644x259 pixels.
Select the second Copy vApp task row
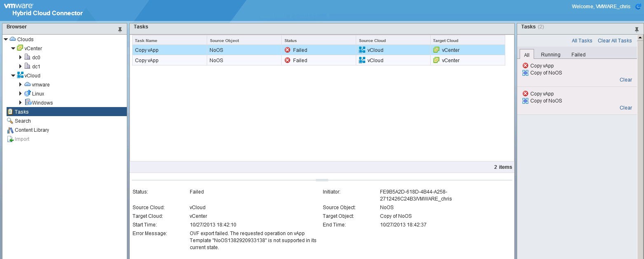[x=169, y=60]
